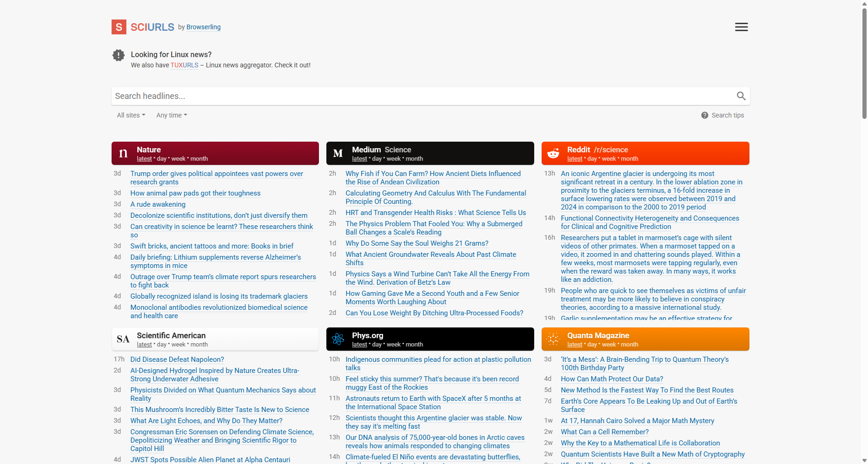Open 'Quantum Scientists Have Built a New Math' article
The width and height of the screenshot is (868, 464).
click(653, 454)
